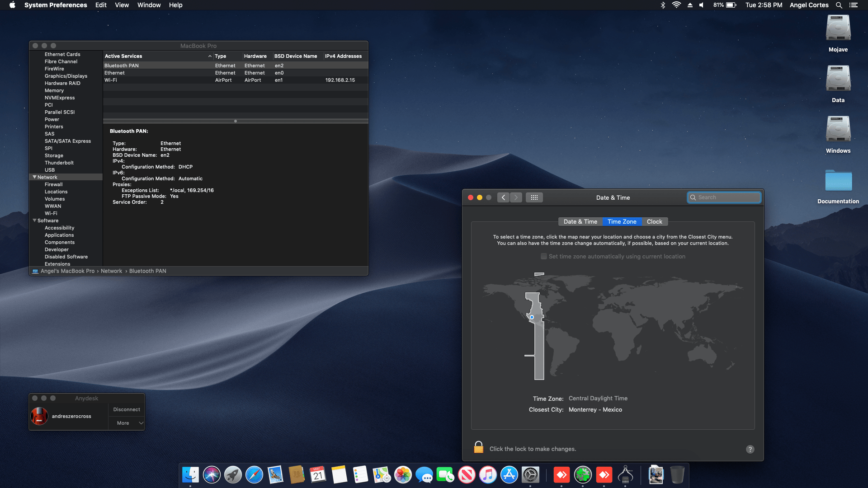The height and width of the screenshot is (488, 868).
Task: Open the Wi-Fi status menu
Action: 676,5
